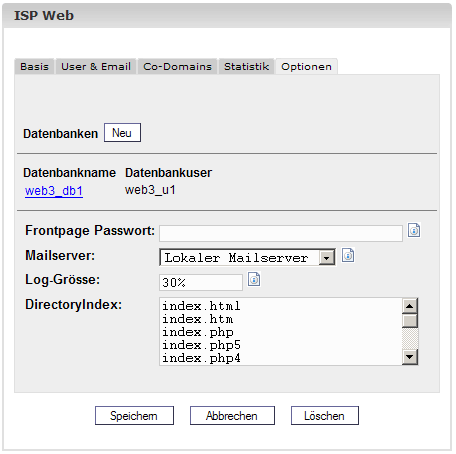
Task: Open the web3_db1 database link
Action: click(x=54, y=191)
